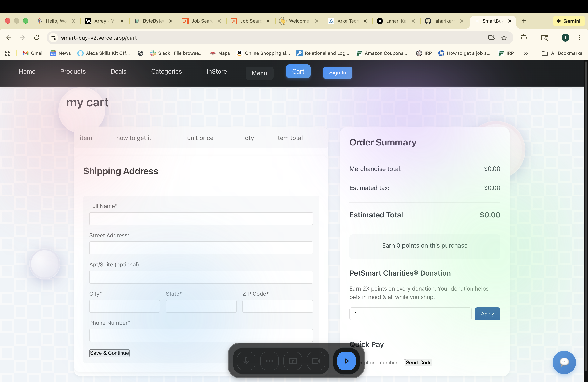
Task: Click the Cart button
Action: (298, 71)
